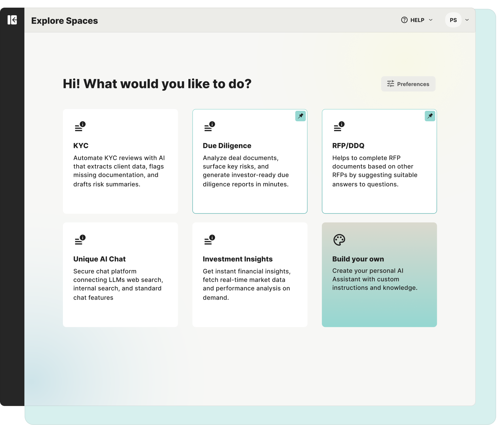The height and width of the screenshot is (425, 504).
Task: Open the PS user avatar menu
Action: pos(453,20)
